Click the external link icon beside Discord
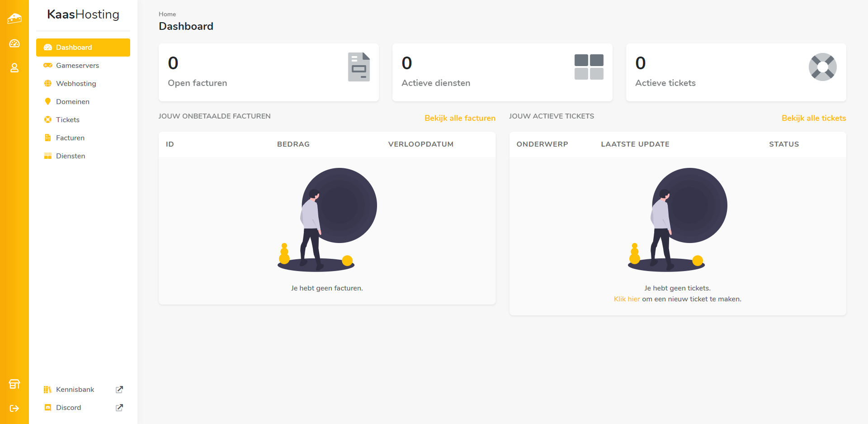Screen dimensions: 868x424 coord(119,408)
